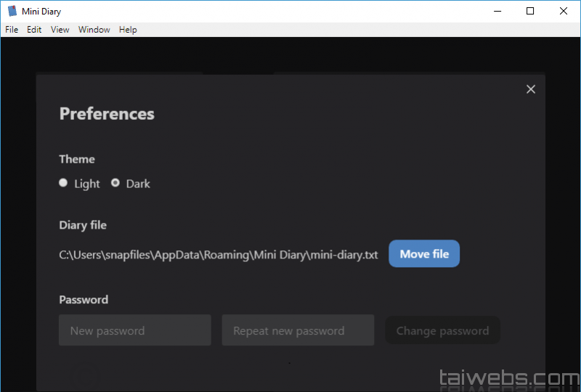Close the Mini Diary window
Viewport: 581px width, 392px height.
click(563, 11)
